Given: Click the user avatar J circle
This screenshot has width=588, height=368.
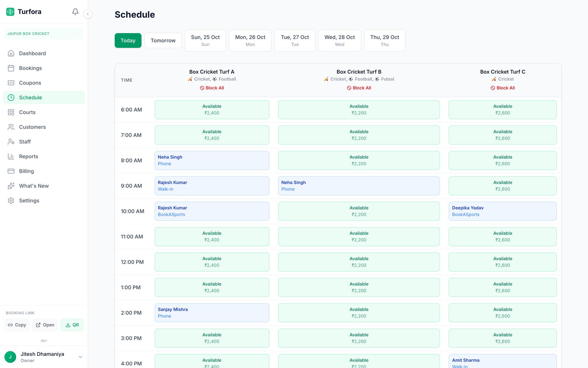Looking at the screenshot, I should [10, 357].
